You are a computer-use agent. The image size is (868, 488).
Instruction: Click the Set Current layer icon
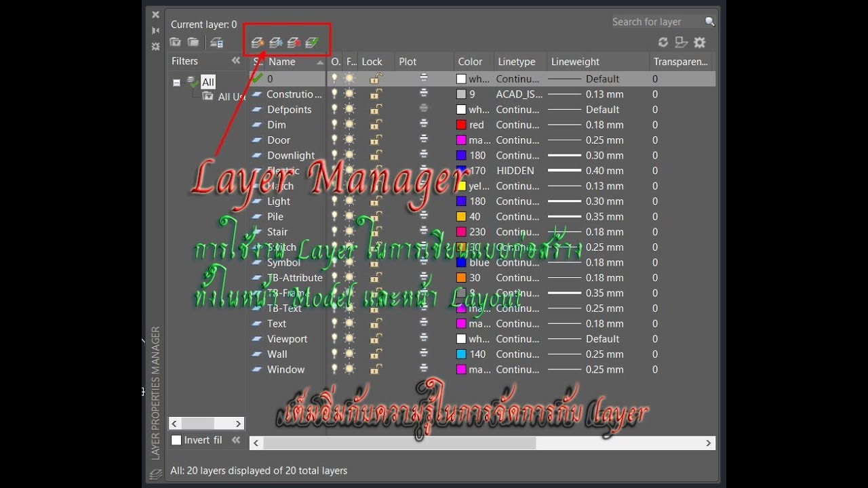[x=312, y=43]
